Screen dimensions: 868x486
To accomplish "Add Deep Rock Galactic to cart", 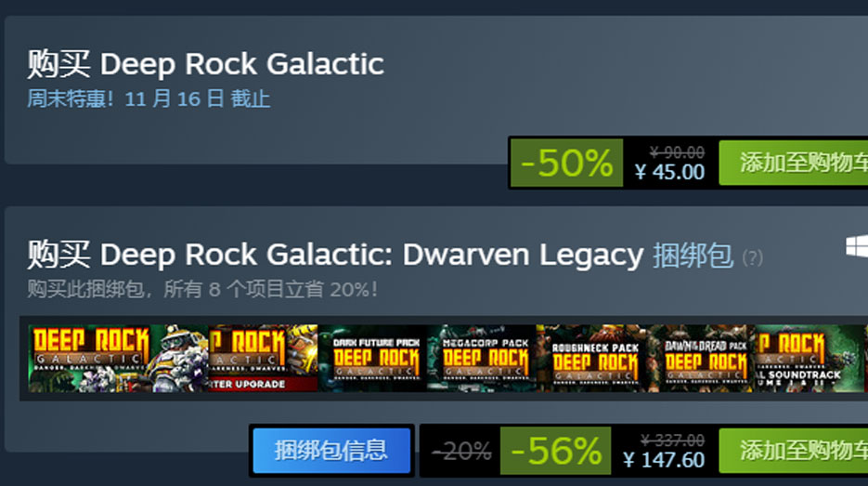I will coord(793,163).
